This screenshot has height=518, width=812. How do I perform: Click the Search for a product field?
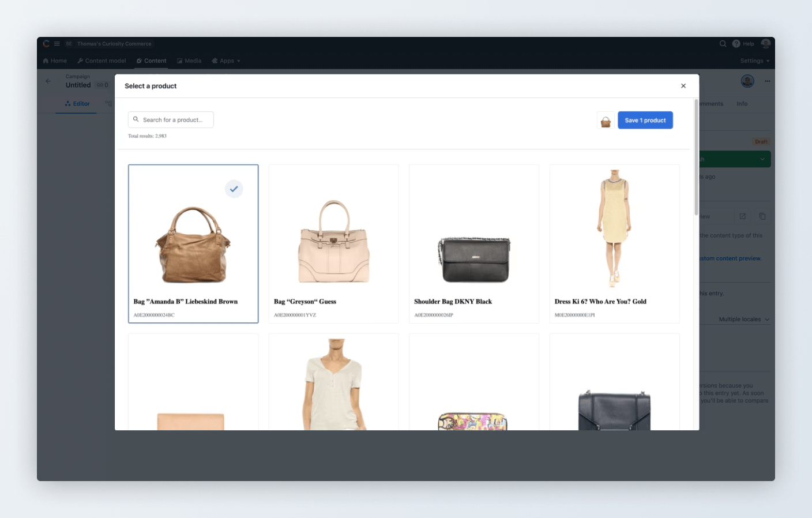coord(171,119)
